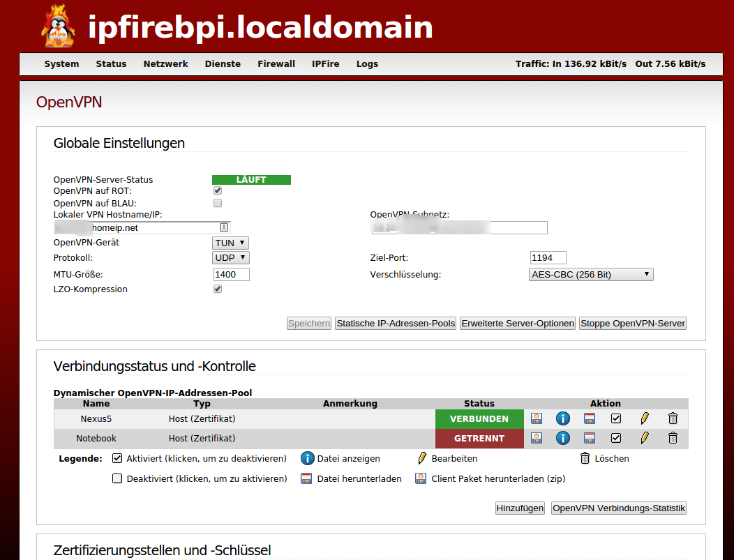Image resolution: width=734 pixels, height=560 pixels.
Task: Click the Ziel-Port field showing 1194
Action: 548,258
